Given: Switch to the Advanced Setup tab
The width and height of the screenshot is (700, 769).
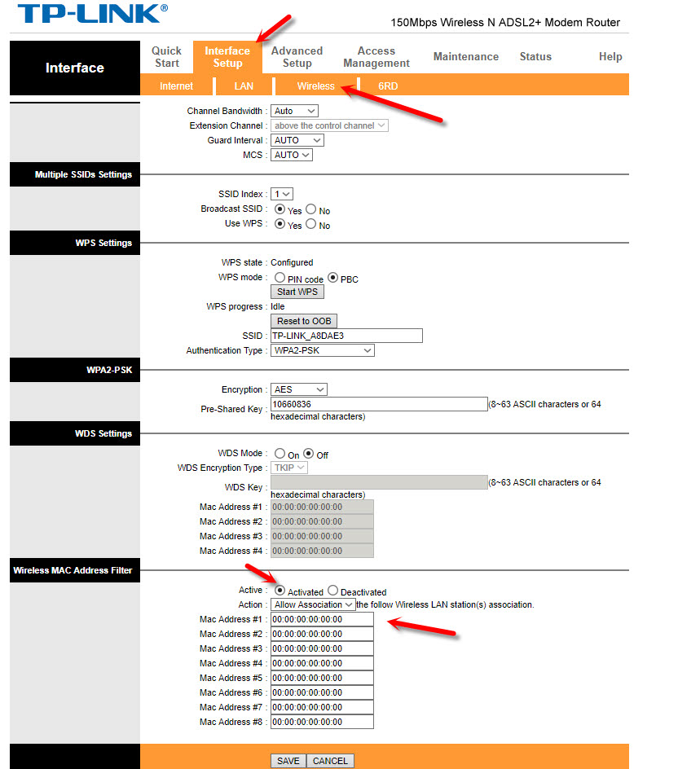Looking at the screenshot, I should (297, 57).
